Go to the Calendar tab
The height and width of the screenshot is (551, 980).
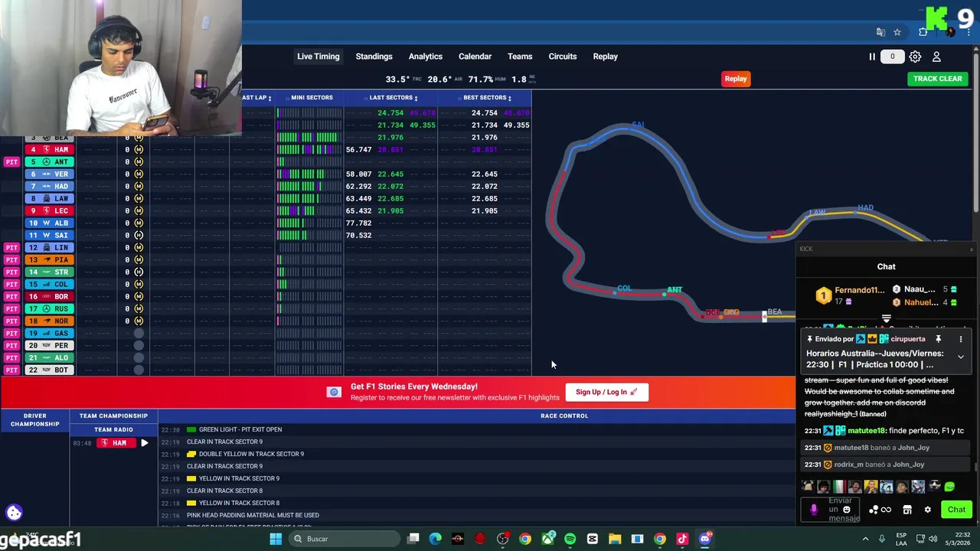coord(475,57)
